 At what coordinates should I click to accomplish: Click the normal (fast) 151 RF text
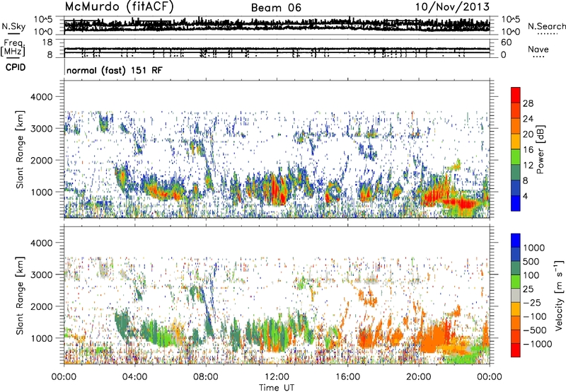pos(115,70)
